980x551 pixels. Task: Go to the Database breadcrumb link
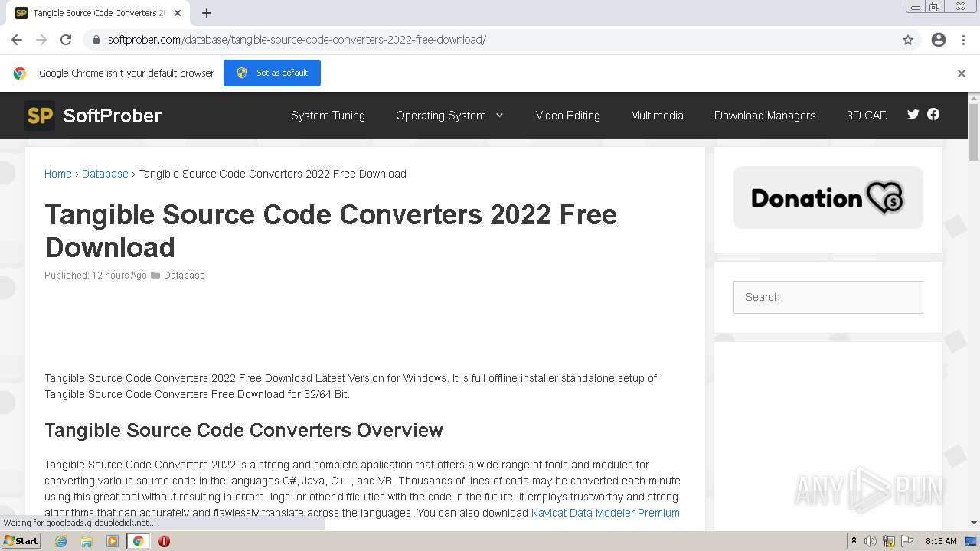[105, 174]
